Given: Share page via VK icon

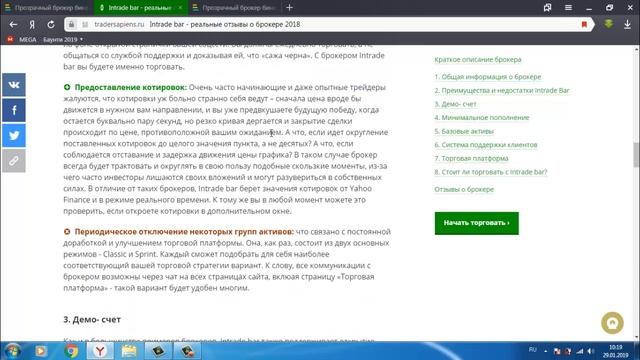Looking at the screenshot, I should click(x=14, y=85).
